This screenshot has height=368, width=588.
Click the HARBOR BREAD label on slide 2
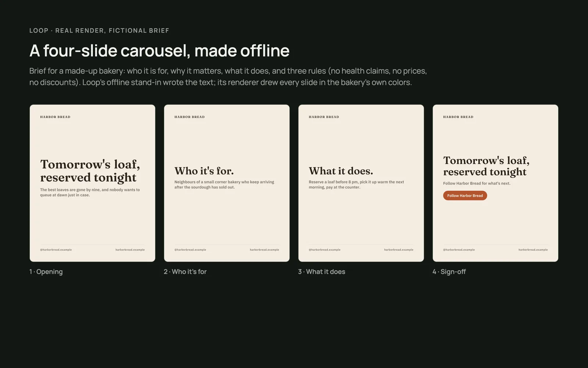190,117
